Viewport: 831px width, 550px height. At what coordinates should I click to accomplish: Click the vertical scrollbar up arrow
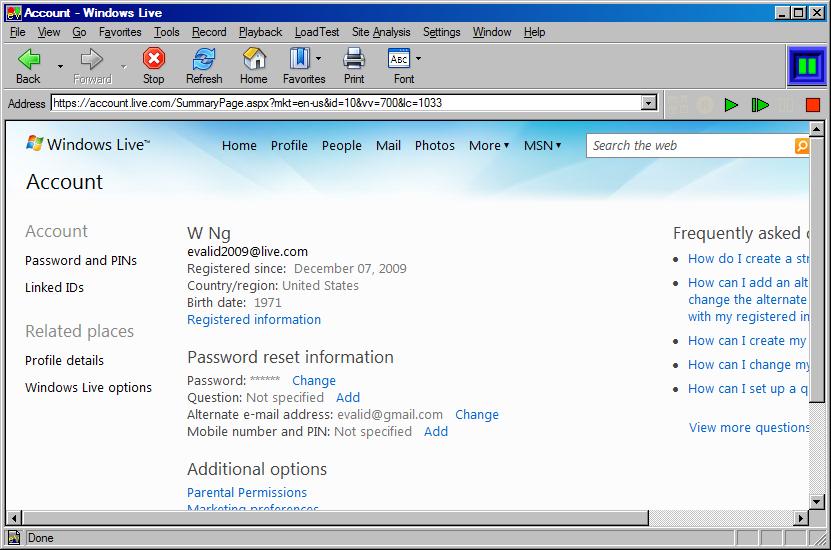pyautogui.click(x=817, y=128)
